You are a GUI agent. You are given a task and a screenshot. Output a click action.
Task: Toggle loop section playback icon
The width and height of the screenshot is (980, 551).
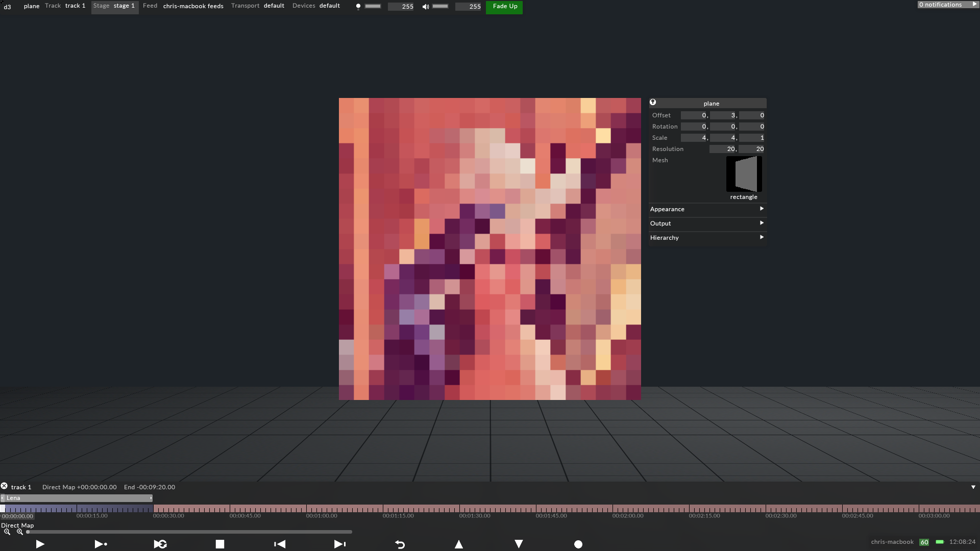[160, 544]
